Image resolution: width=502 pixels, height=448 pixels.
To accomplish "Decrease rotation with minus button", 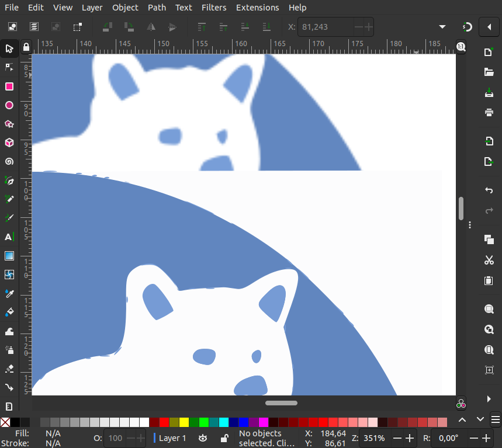I will (474, 438).
